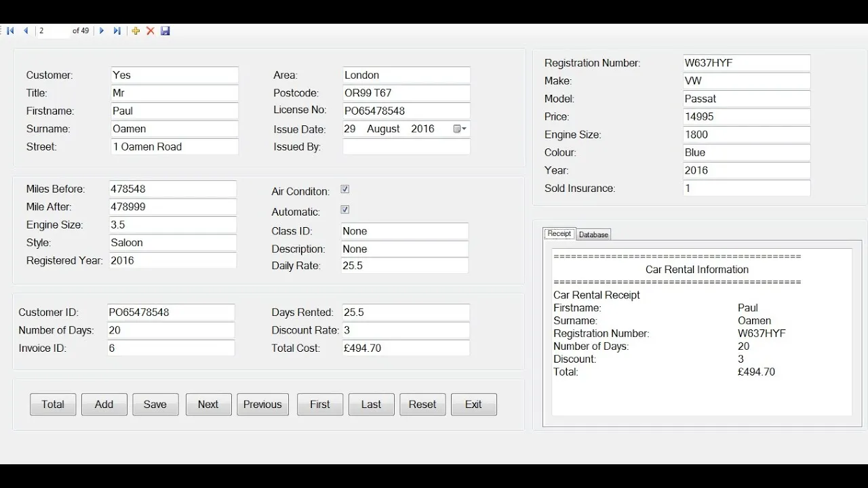The width and height of the screenshot is (868, 488).
Task: Edit the Model field Passat
Action: [x=747, y=99]
